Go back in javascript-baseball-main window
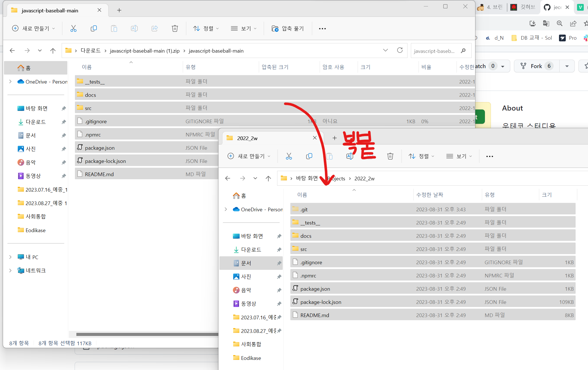588x370 pixels. coord(12,51)
